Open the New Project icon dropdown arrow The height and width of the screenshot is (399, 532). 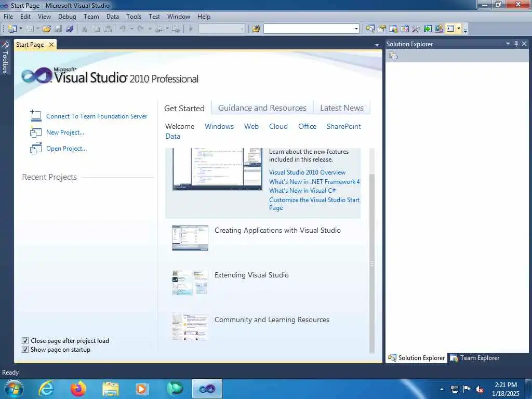[20, 29]
